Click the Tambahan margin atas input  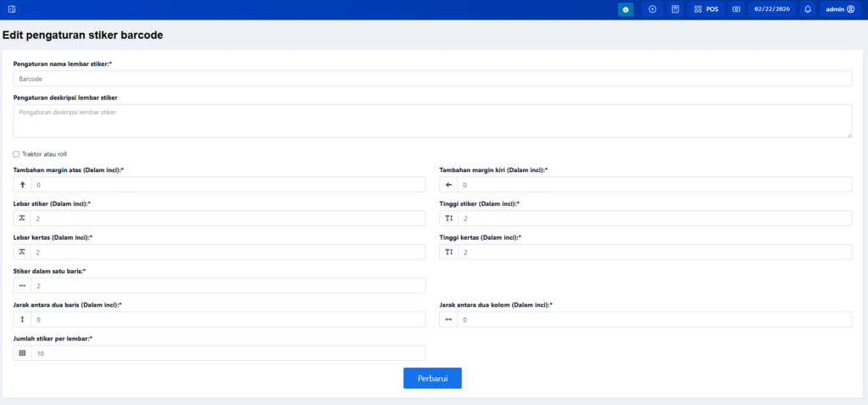tap(228, 185)
